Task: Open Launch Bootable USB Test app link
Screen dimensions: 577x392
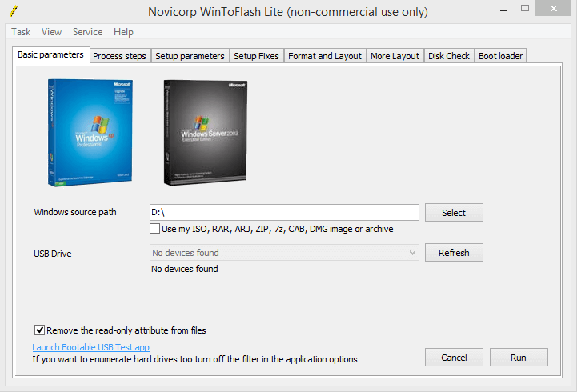Action: point(90,347)
